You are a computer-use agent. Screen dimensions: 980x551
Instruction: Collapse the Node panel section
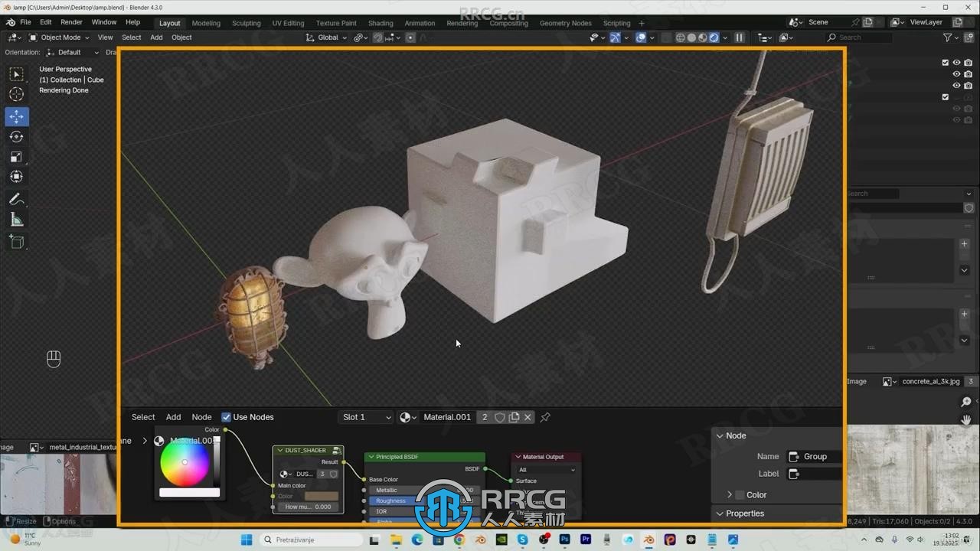(720, 435)
